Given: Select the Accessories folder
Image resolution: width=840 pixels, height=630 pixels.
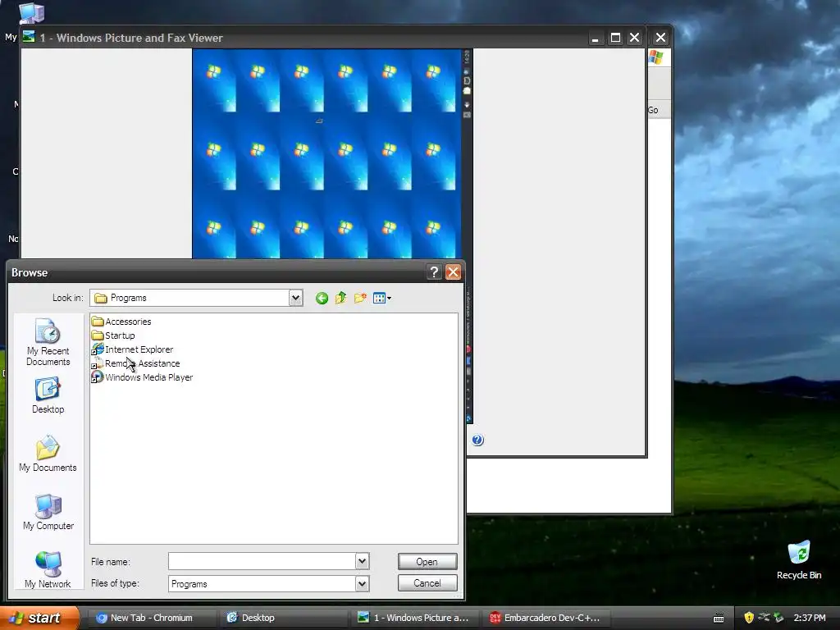Looking at the screenshot, I should [121, 322].
